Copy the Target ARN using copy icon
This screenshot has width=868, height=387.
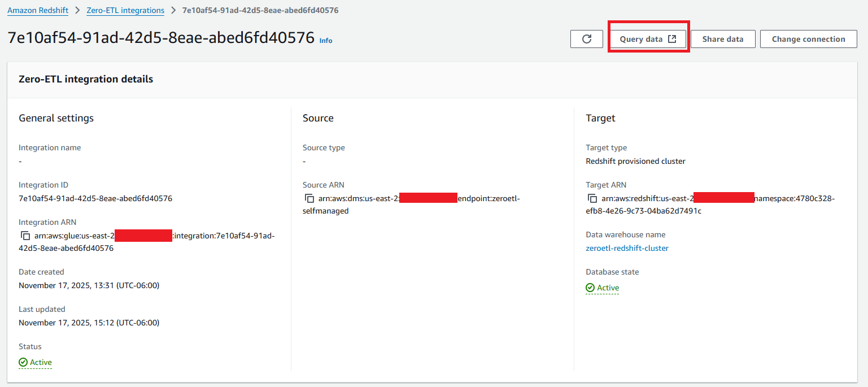592,199
